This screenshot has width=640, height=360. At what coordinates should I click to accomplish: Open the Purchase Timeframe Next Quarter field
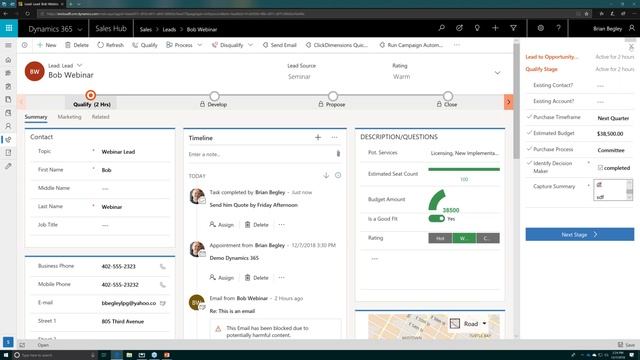(x=613, y=118)
